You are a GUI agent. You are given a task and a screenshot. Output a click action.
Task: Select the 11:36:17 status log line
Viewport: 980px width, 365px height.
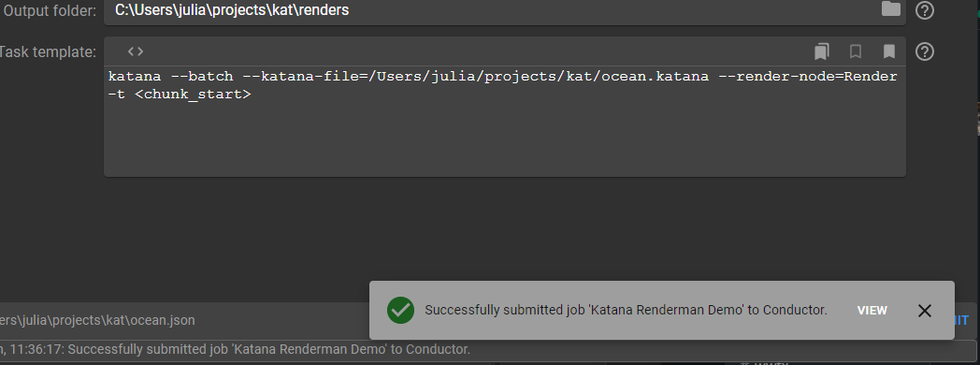[235, 349]
